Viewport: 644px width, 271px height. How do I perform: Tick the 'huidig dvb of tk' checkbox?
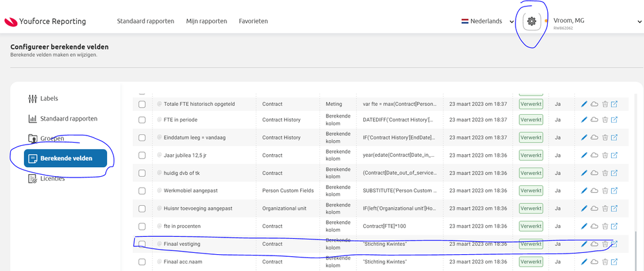point(142,174)
